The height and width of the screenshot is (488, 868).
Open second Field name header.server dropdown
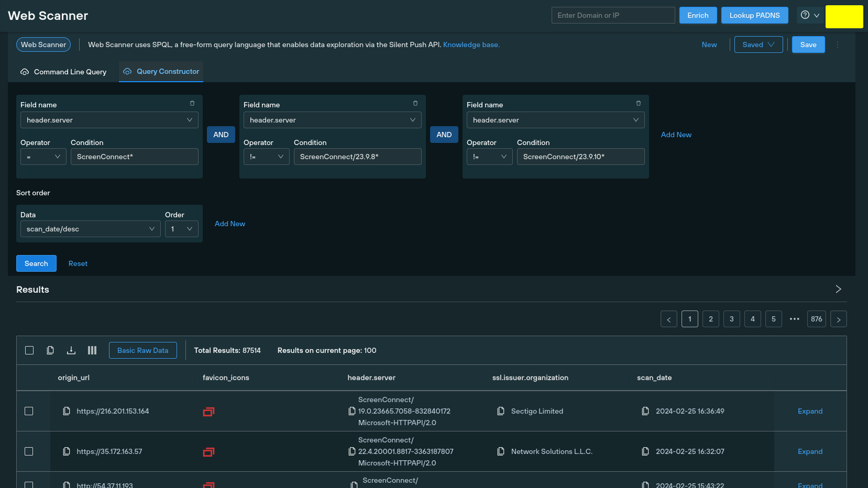333,120
